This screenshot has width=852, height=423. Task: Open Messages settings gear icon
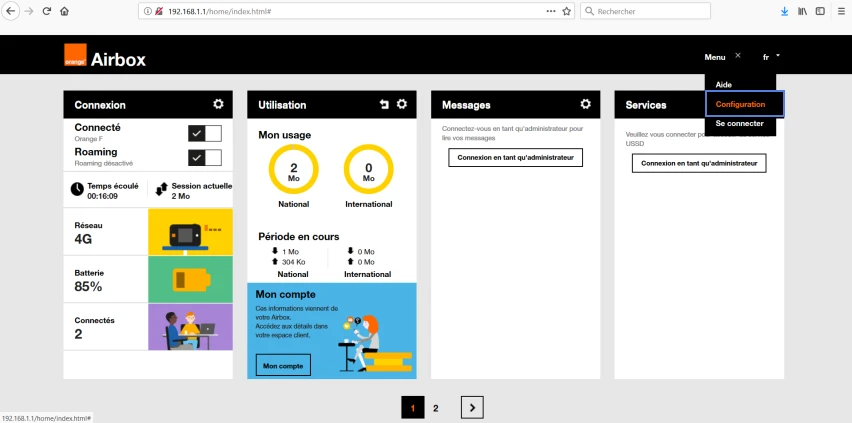(585, 104)
